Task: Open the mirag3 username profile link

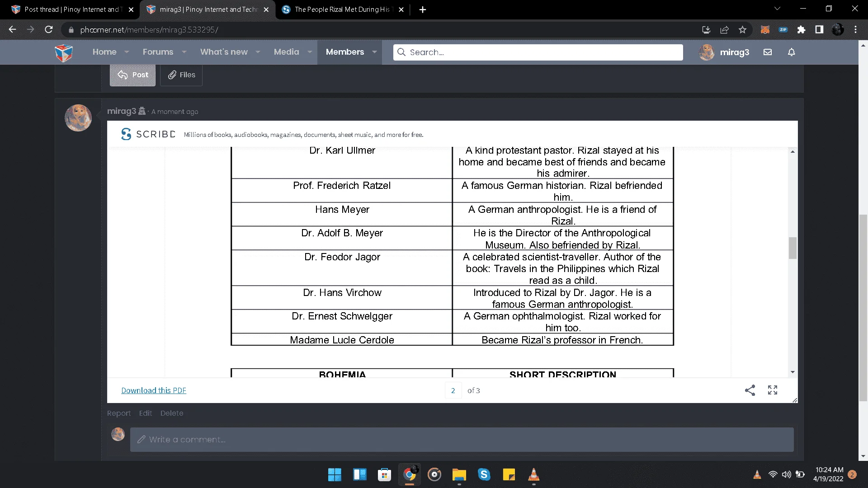Action: (x=122, y=111)
